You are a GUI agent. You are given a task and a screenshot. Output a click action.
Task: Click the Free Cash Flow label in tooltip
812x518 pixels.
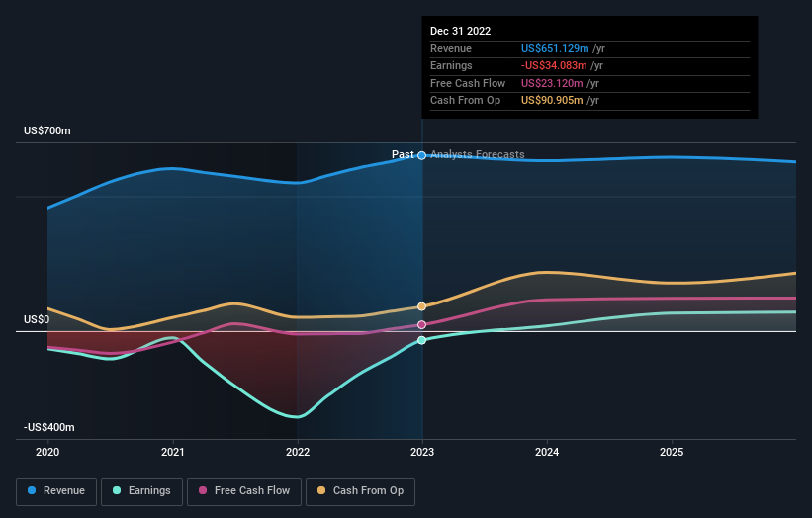468,83
